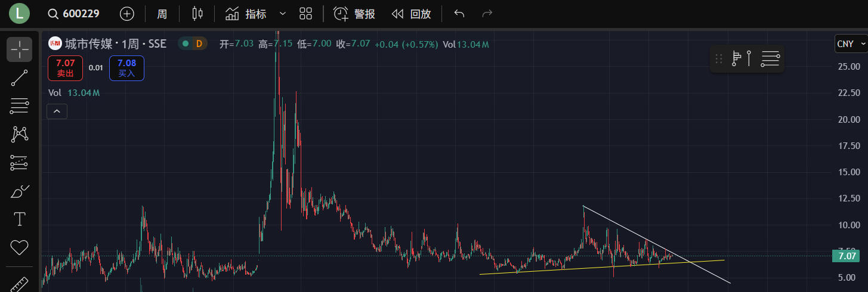Select the T text annotation tool
868x292 pixels.
20,219
